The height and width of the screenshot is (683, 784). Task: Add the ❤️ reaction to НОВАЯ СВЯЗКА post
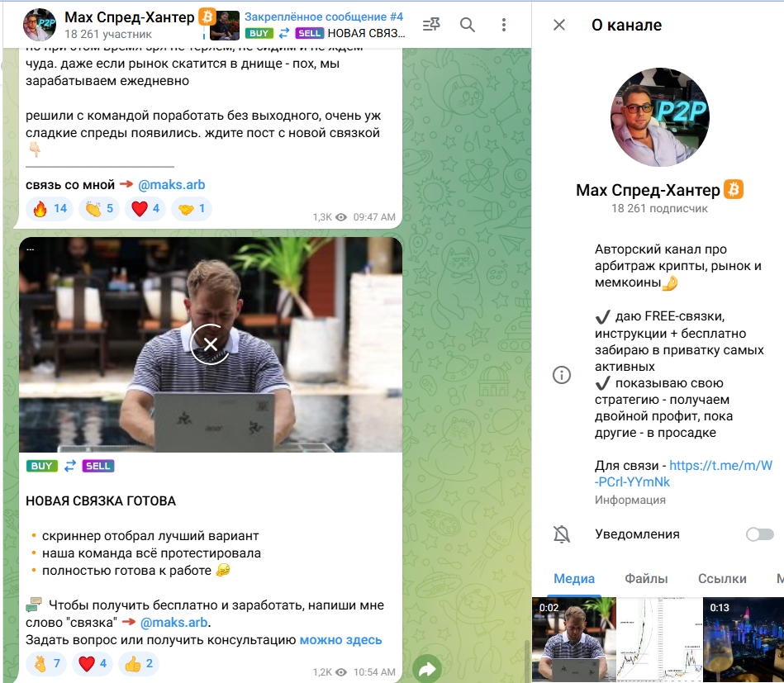[91, 663]
